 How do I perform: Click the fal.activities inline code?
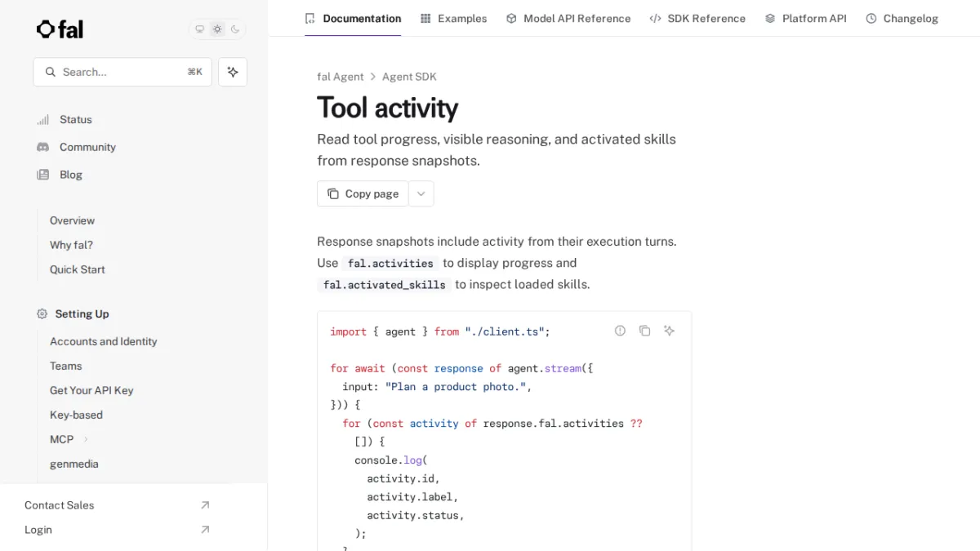390,263
